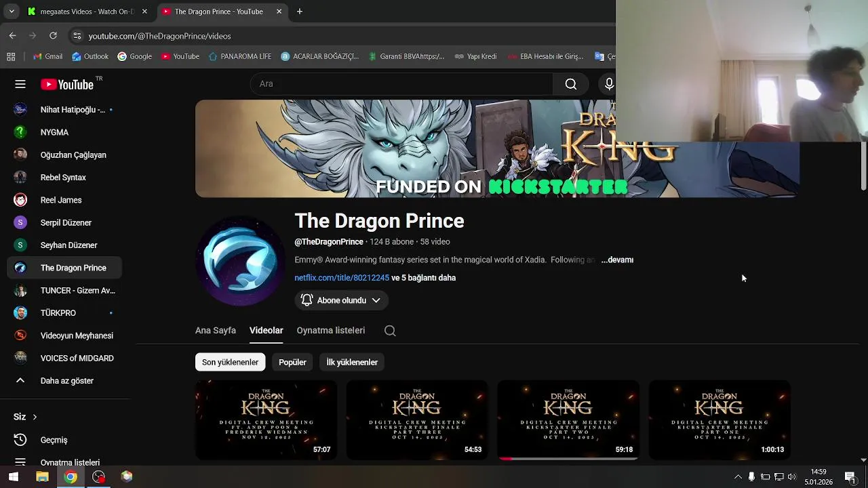Open the Garanti BBVA bookmark
The height and width of the screenshot is (488, 868).
pos(406,56)
